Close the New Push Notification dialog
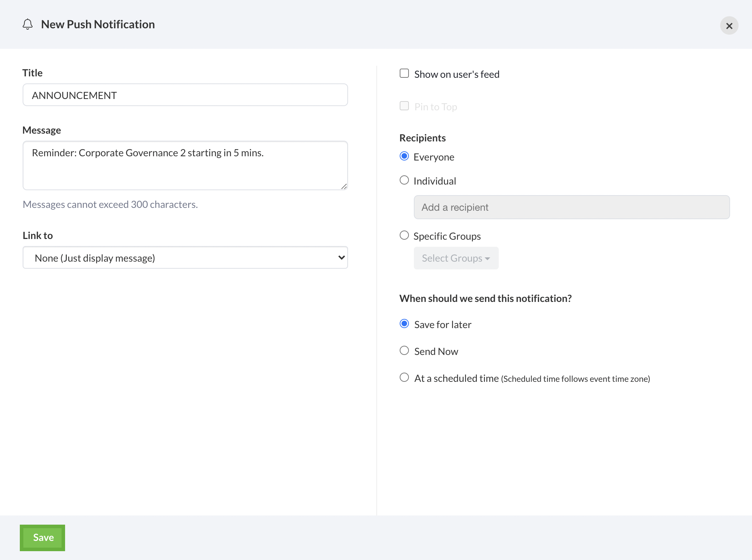The width and height of the screenshot is (752, 560). tap(729, 26)
